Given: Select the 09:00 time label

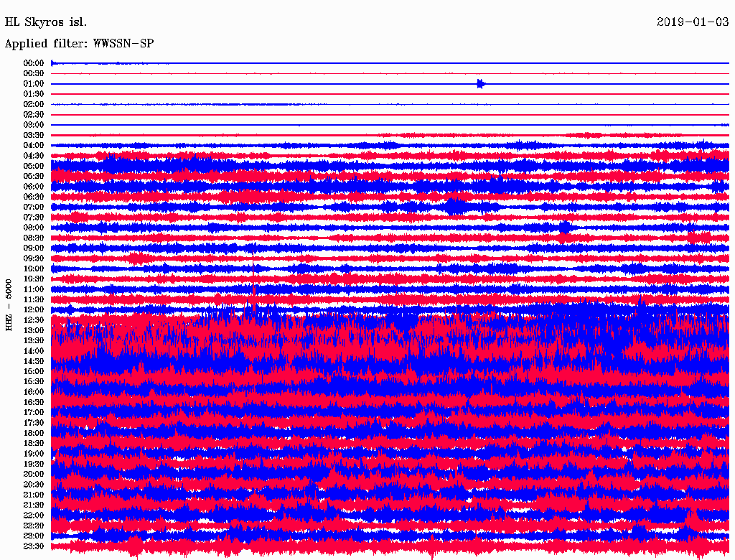Looking at the screenshot, I should pos(34,248).
